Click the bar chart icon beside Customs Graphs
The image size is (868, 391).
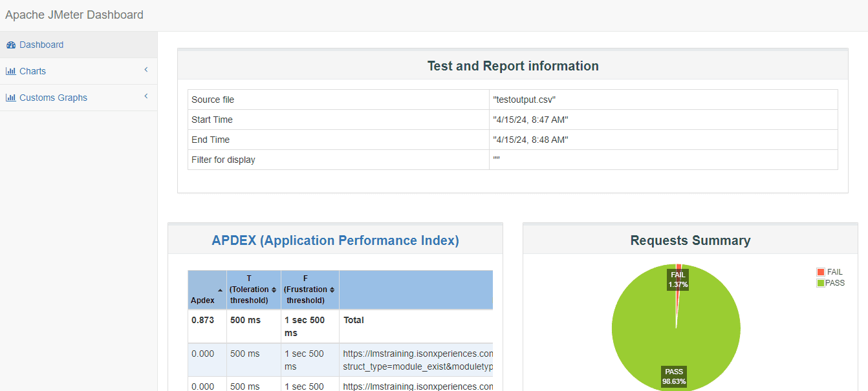[11, 98]
